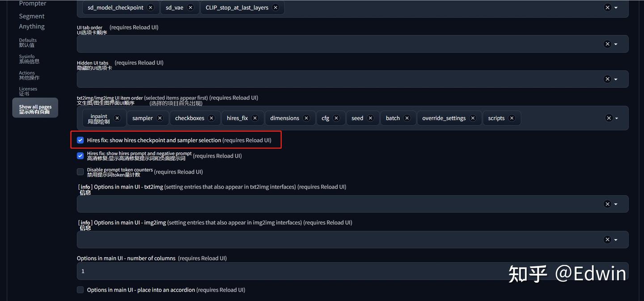Remove the inpaint tag
Image resolution: width=644 pixels, height=301 pixels.
[117, 118]
